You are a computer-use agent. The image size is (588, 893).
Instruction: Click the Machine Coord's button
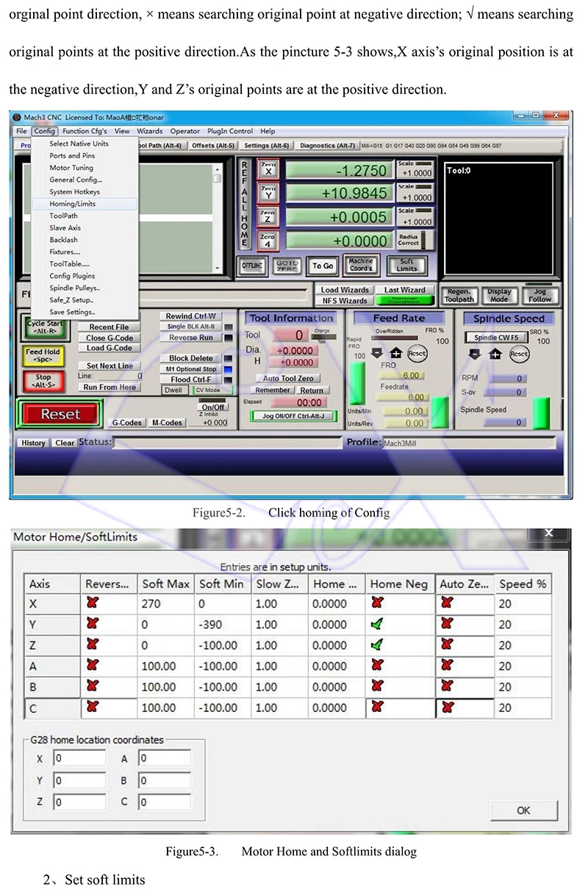tap(360, 266)
